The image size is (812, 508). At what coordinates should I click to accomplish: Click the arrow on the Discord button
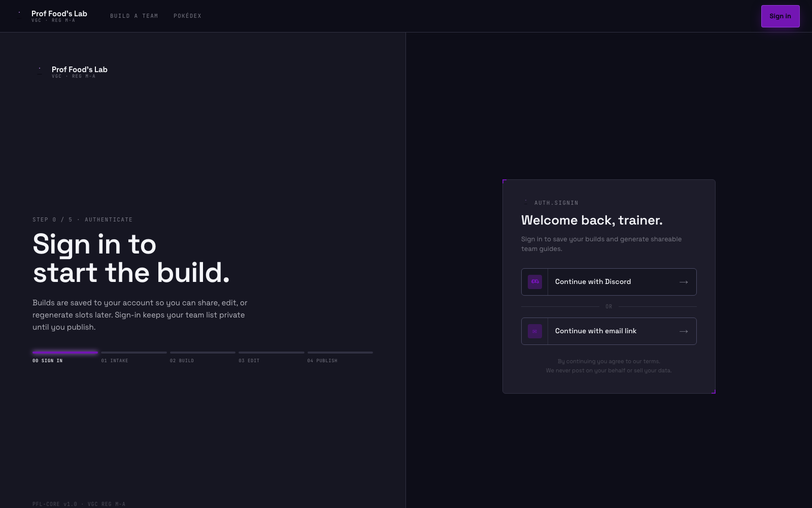(x=684, y=282)
